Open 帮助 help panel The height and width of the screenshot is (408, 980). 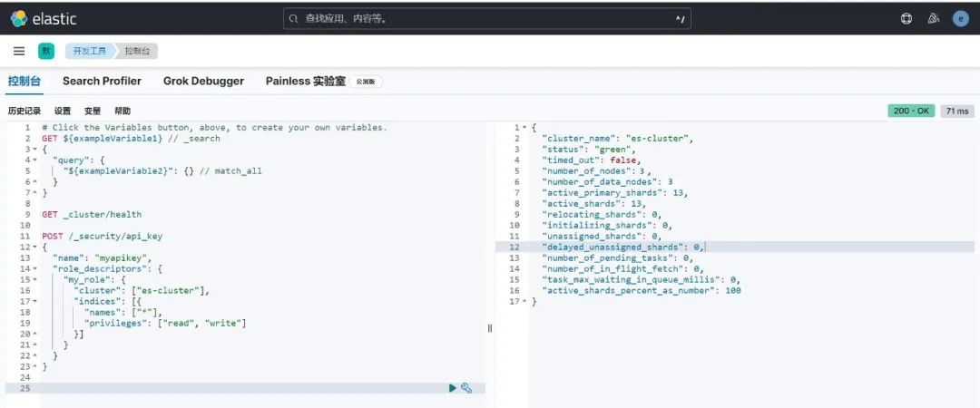[x=122, y=112]
